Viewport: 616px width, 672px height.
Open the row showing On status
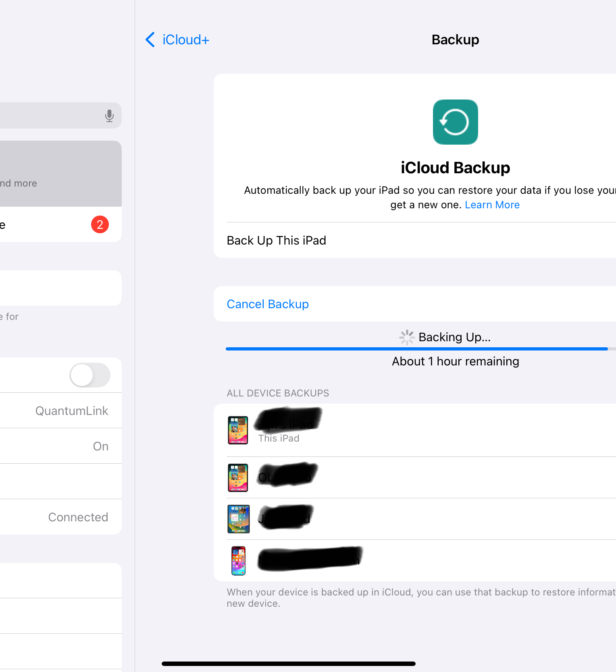coord(61,446)
